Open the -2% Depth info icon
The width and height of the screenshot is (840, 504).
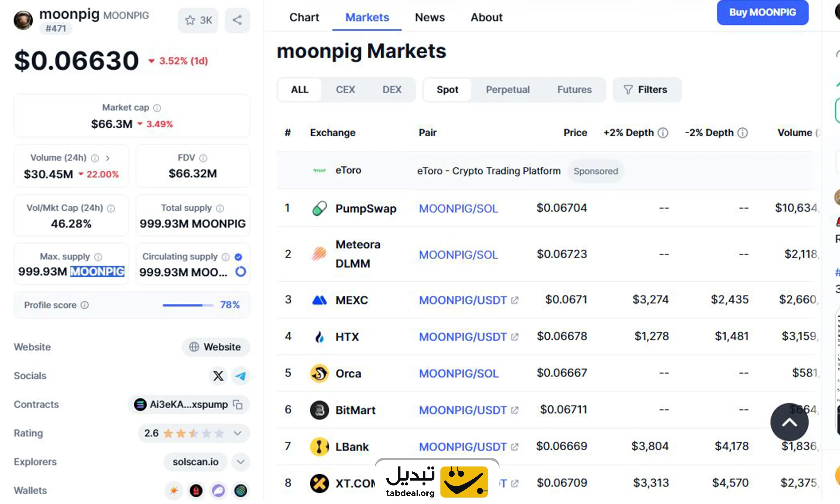(x=742, y=133)
